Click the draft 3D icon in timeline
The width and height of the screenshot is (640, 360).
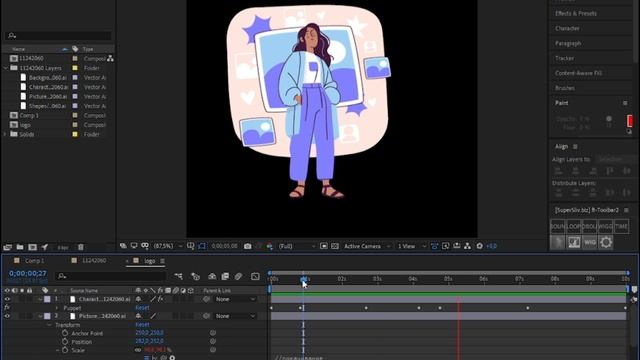pyautogui.click(x=196, y=276)
